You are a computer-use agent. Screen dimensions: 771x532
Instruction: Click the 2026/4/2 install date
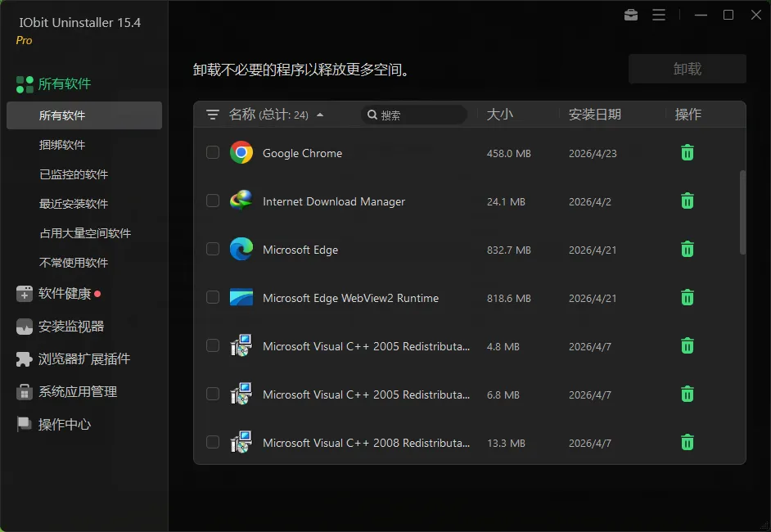click(x=590, y=201)
